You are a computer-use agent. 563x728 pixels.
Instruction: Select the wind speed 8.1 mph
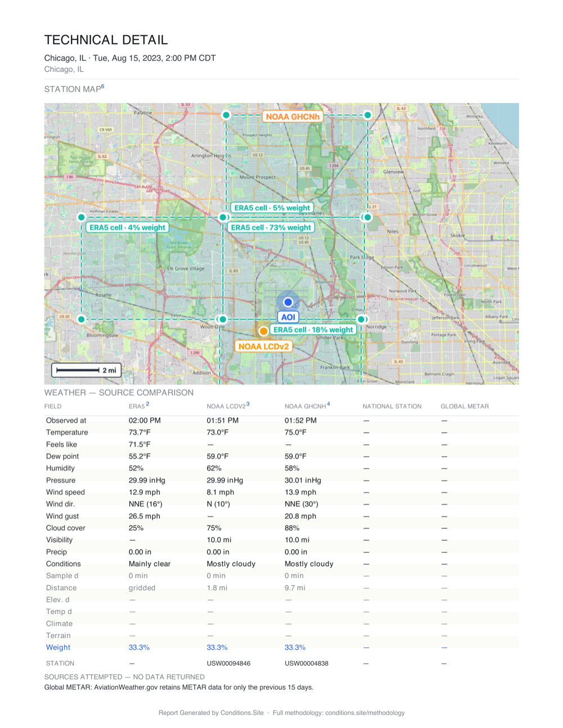pyautogui.click(x=220, y=492)
